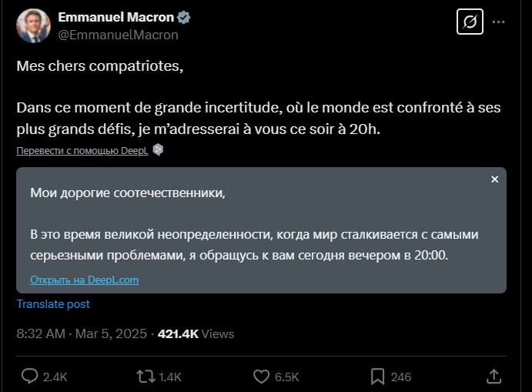Viewport: 532px width, 392px height.
Task: Share the post via the share icon
Action: (x=494, y=376)
